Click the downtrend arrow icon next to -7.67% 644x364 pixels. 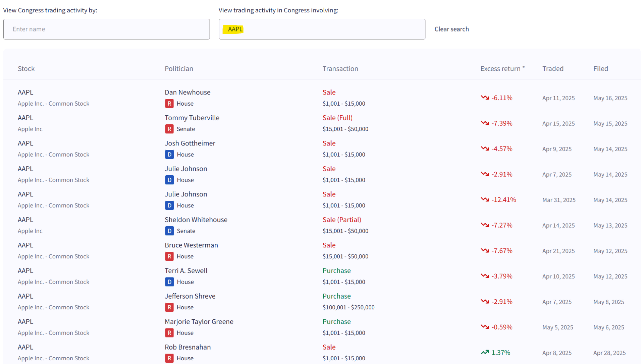pyautogui.click(x=485, y=250)
